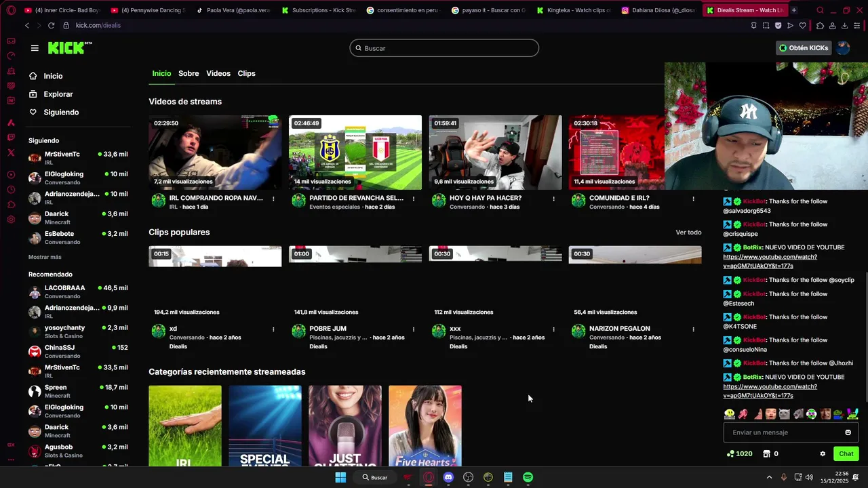Screen dimensions: 868x488
Task: Open Twitch in the Opera sidebar
Action: click(11, 138)
